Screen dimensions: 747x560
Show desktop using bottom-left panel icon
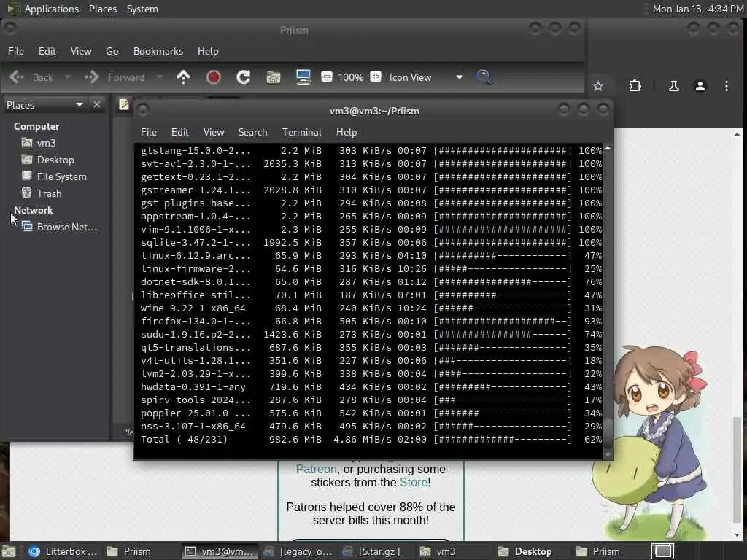click(x=9, y=551)
